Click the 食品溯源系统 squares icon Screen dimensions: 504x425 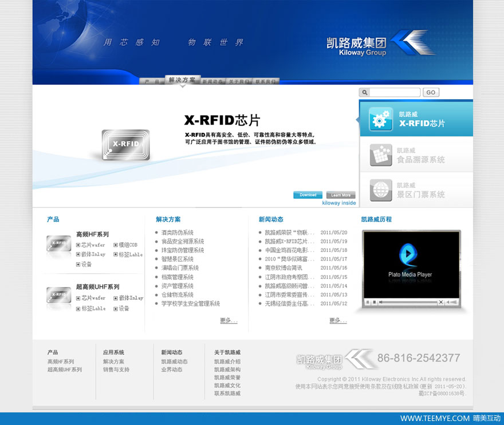coord(381,155)
